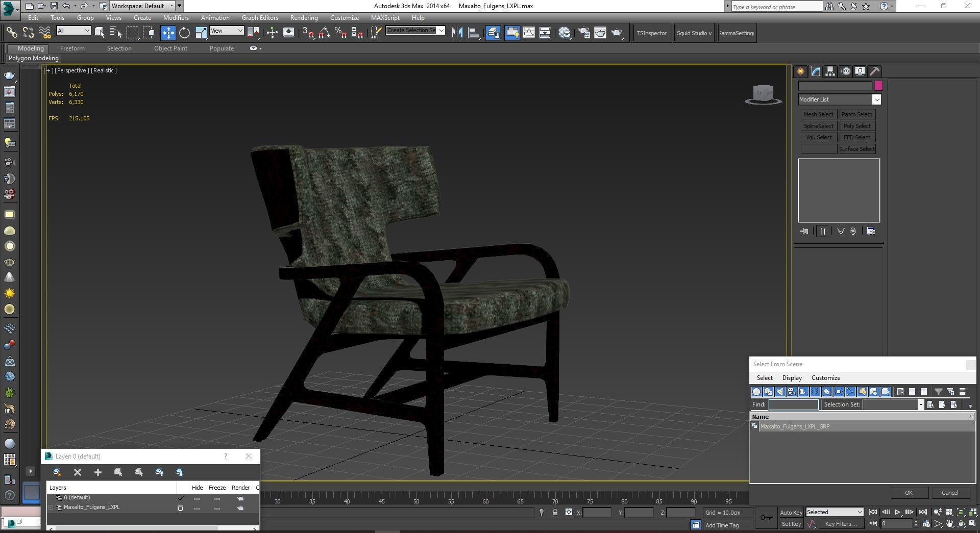Toggle current layer check for 0 (default)

click(x=180, y=497)
